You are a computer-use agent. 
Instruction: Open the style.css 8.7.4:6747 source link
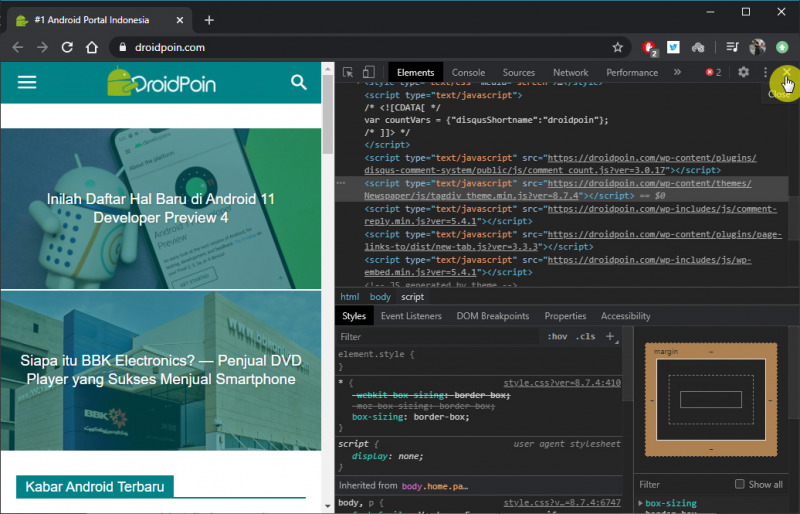(562, 503)
